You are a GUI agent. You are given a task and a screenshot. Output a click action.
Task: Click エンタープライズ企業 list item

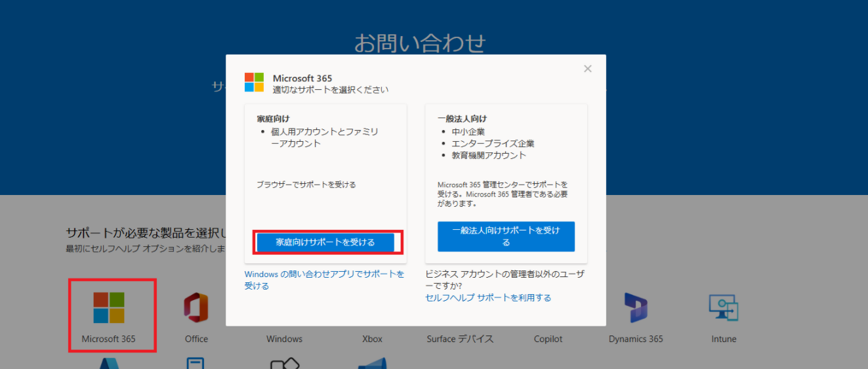493,144
